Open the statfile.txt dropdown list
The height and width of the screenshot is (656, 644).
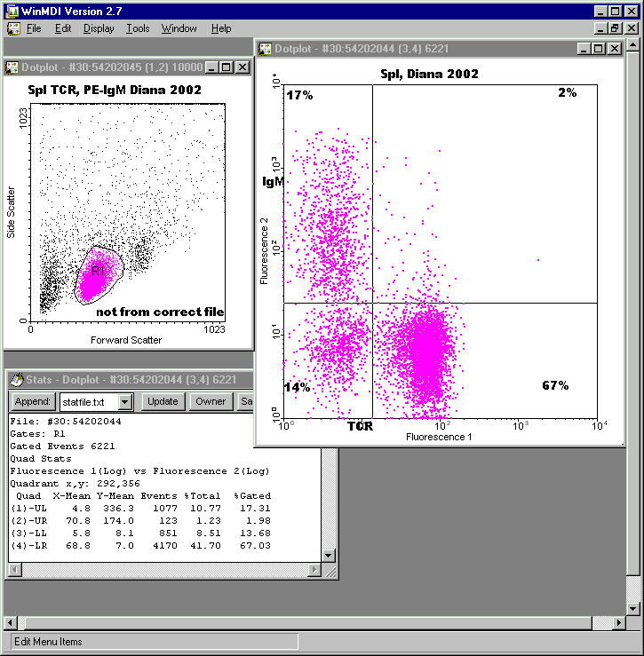click(x=124, y=401)
